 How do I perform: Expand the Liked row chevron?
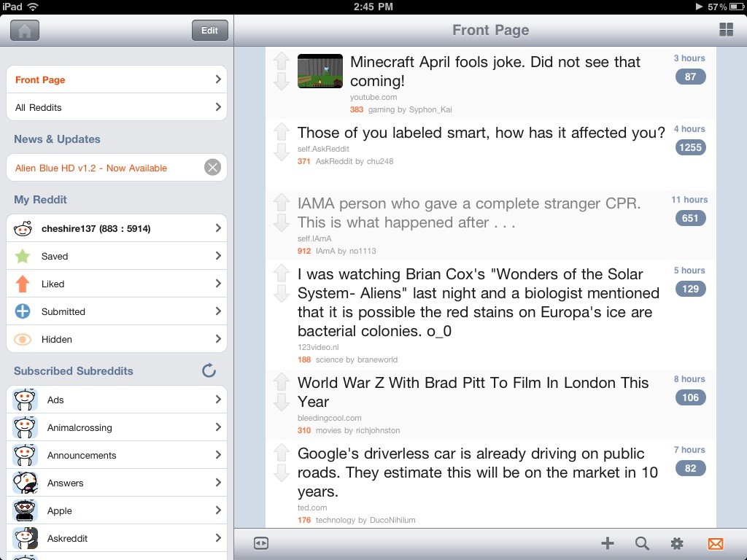pos(218,284)
